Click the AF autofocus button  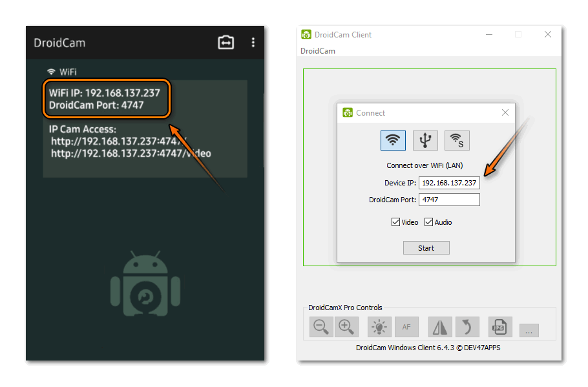[406, 327]
